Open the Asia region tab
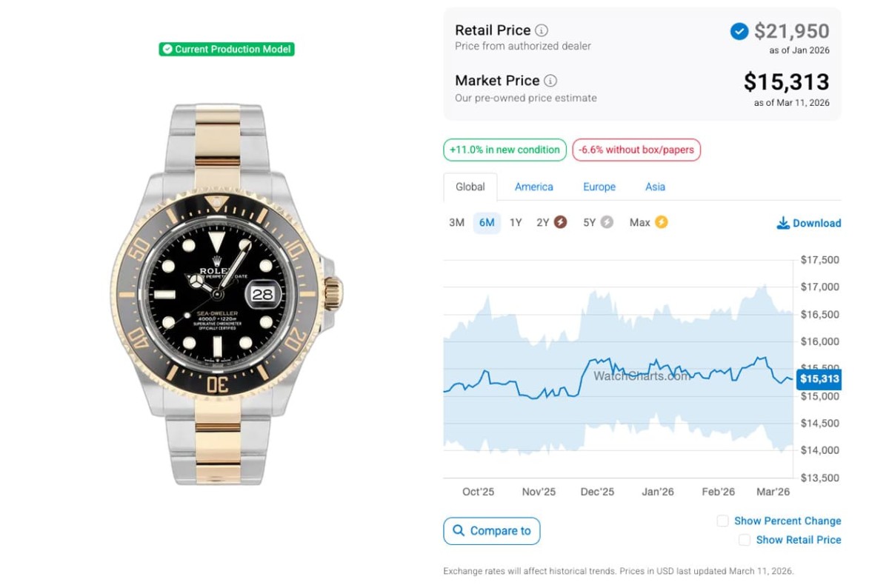Viewport: 889px width, 588px height. click(x=655, y=187)
